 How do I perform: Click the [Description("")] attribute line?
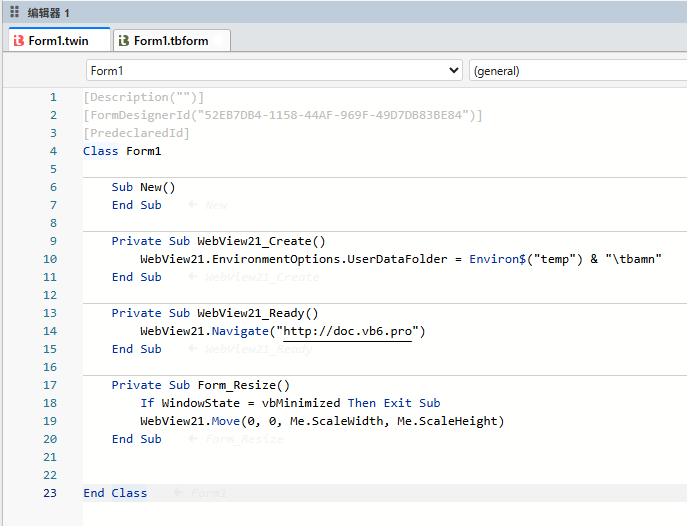click(x=144, y=97)
